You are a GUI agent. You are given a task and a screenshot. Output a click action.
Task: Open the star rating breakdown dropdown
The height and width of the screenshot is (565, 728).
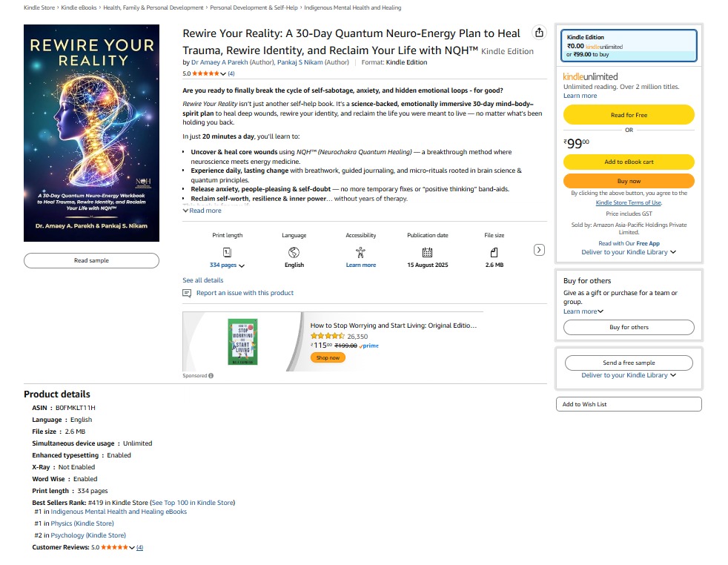(x=223, y=74)
